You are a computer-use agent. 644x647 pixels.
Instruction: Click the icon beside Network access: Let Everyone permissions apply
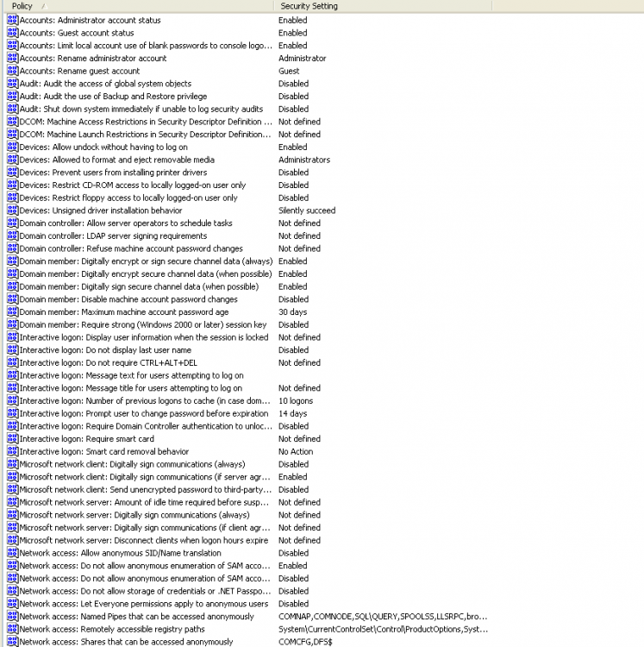coord(13,604)
